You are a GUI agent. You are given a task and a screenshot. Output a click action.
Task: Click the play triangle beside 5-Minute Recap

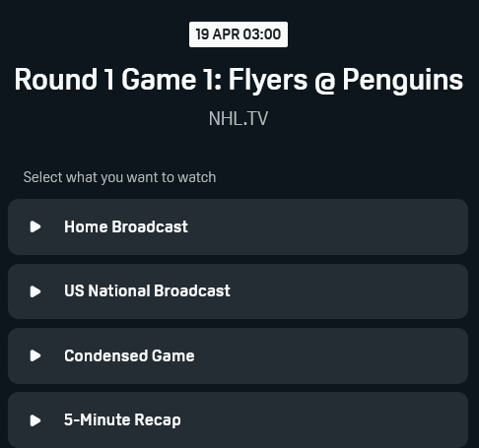point(35,420)
